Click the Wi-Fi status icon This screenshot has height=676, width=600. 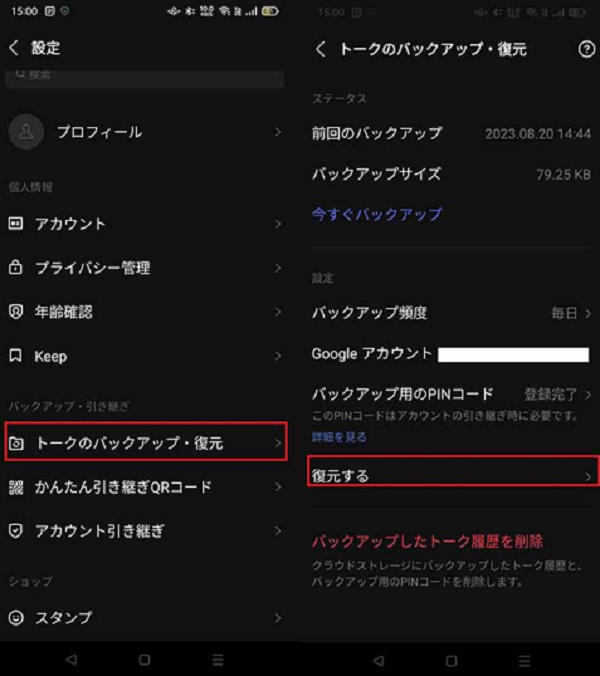pyautogui.click(x=225, y=11)
